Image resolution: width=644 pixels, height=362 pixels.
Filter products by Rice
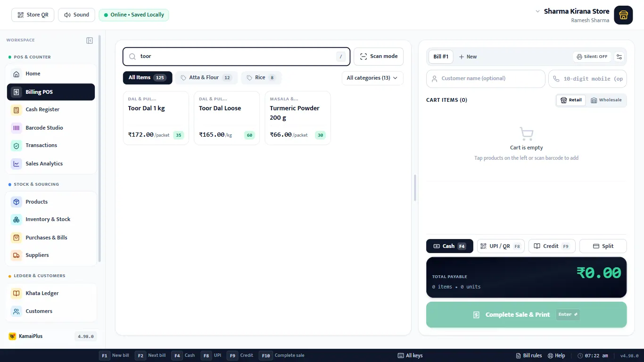261,78
